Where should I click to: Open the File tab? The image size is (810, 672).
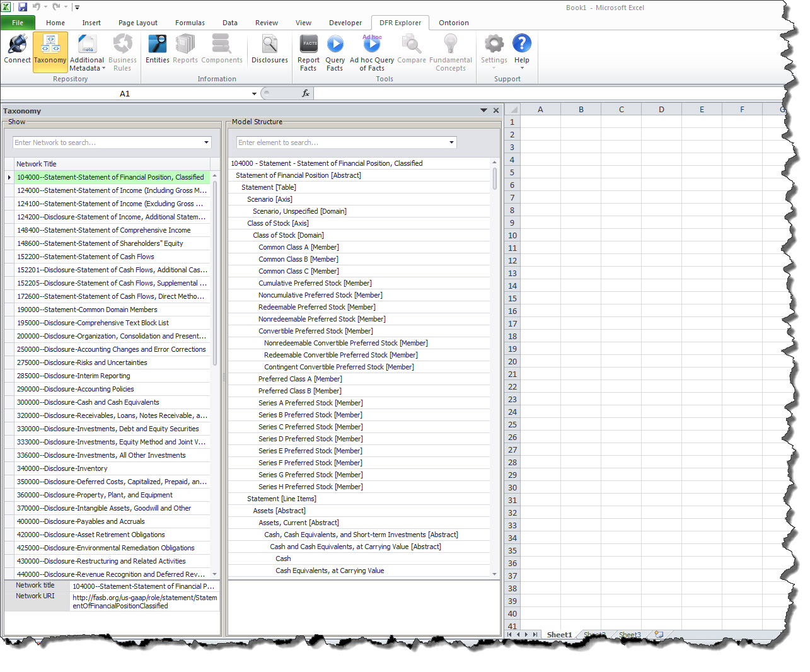18,23
